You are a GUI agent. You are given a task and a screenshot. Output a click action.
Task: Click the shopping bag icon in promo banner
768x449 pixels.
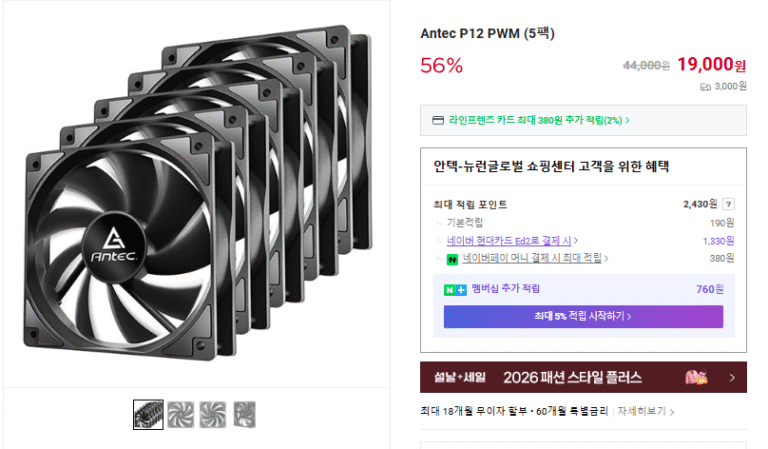tap(696, 378)
